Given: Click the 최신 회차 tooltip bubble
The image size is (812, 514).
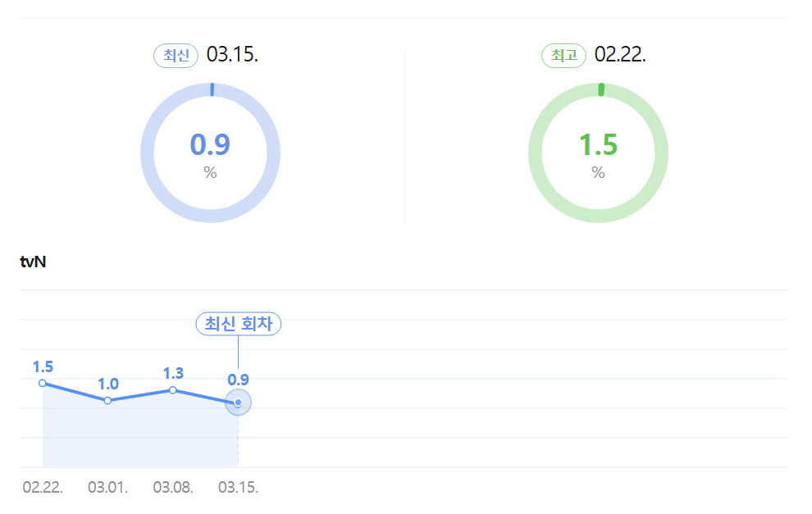Looking at the screenshot, I should tap(238, 324).
